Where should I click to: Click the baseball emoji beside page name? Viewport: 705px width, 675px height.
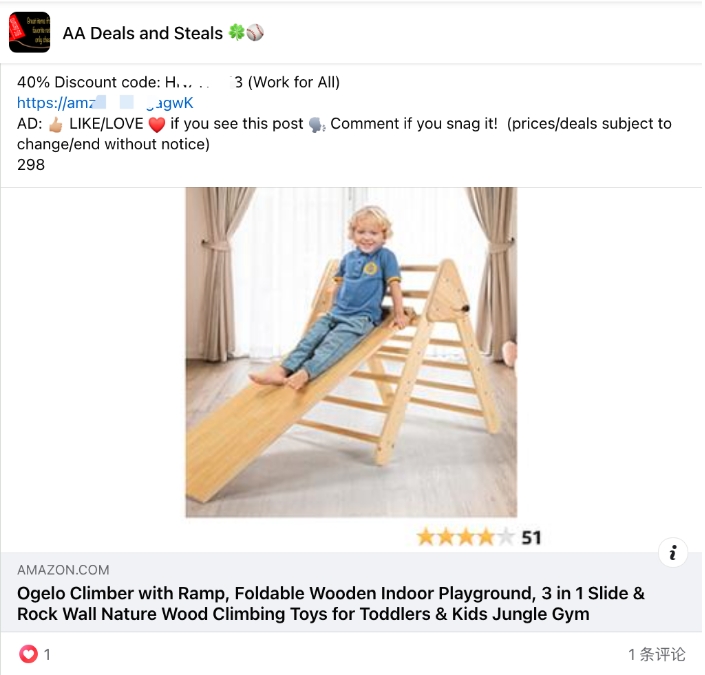point(255,32)
